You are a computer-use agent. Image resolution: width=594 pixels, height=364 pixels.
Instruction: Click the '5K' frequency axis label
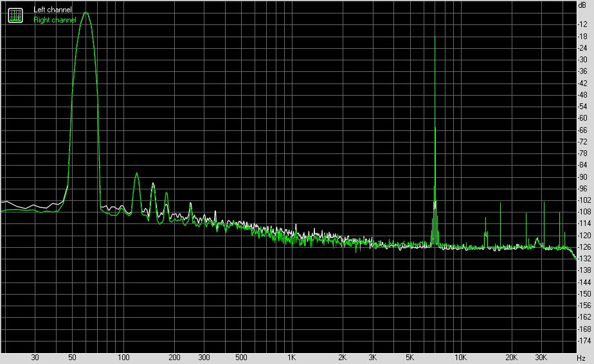[410, 358]
